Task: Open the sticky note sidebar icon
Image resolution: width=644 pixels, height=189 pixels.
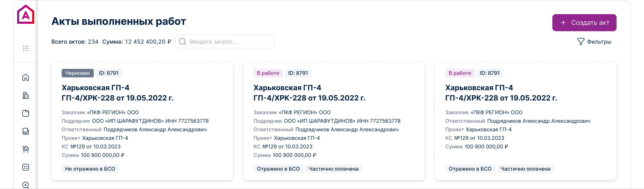Action: (x=25, y=113)
